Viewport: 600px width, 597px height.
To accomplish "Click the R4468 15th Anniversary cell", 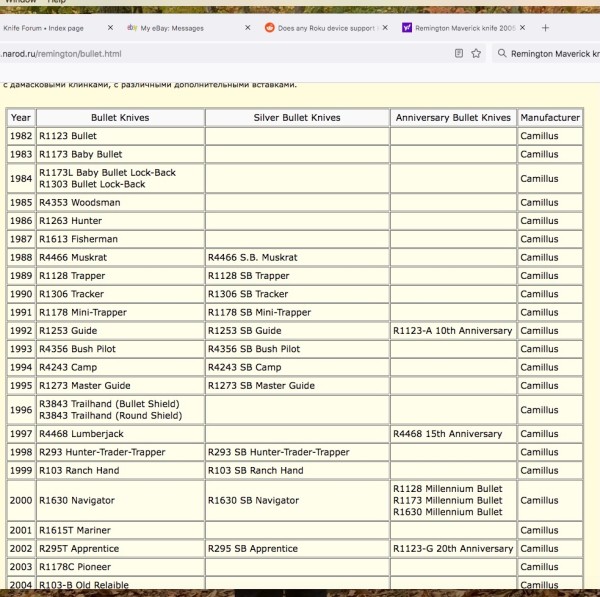I will [453, 434].
